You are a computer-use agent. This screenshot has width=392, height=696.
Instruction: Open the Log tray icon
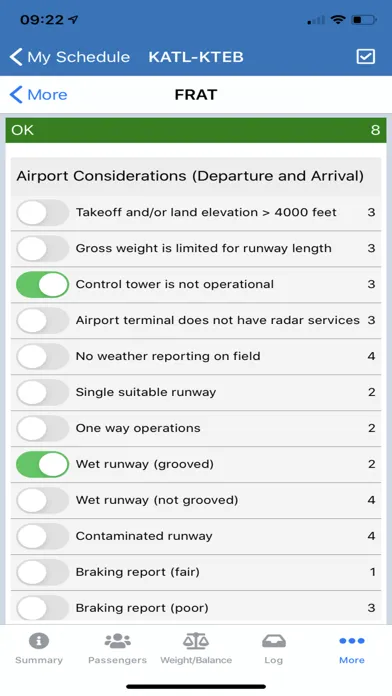pyautogui.click(x=273, y=641)
